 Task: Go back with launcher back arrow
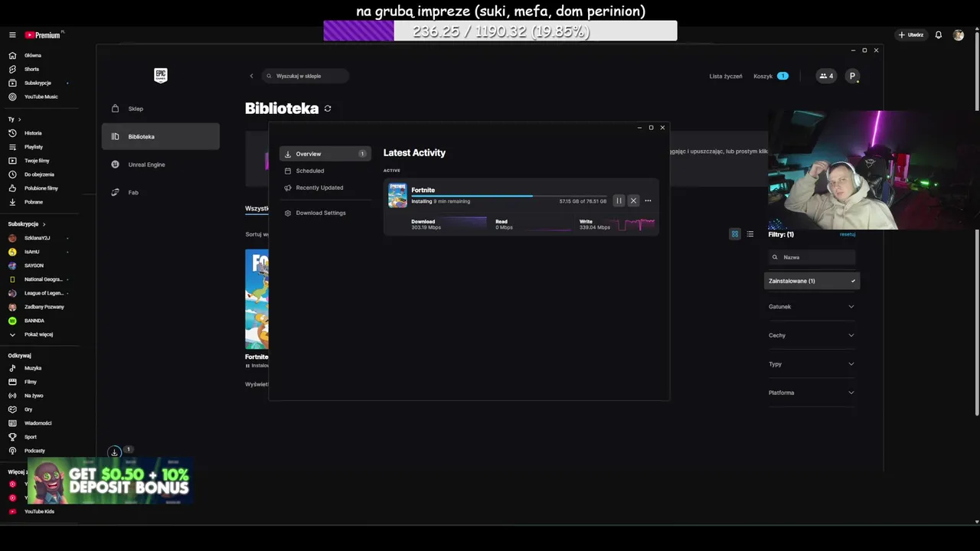pos(251,76)
